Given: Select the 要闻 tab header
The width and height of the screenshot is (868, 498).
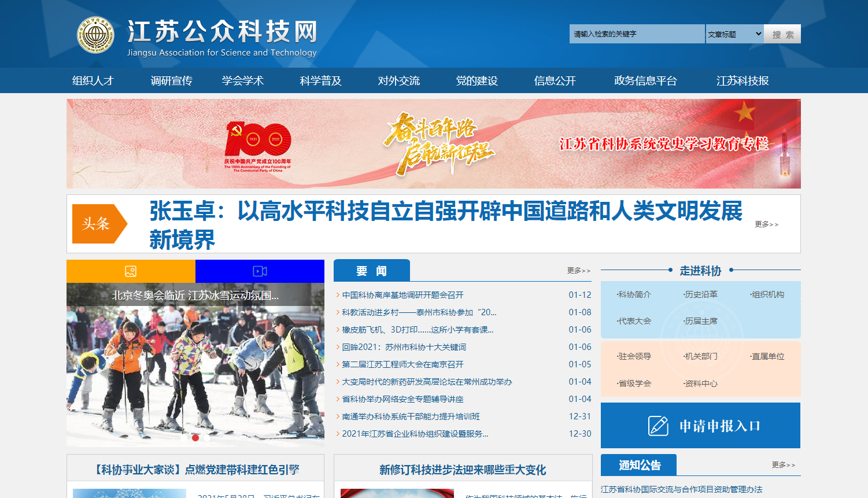Looking at the screenshot, I should click(x=371, y=271).
